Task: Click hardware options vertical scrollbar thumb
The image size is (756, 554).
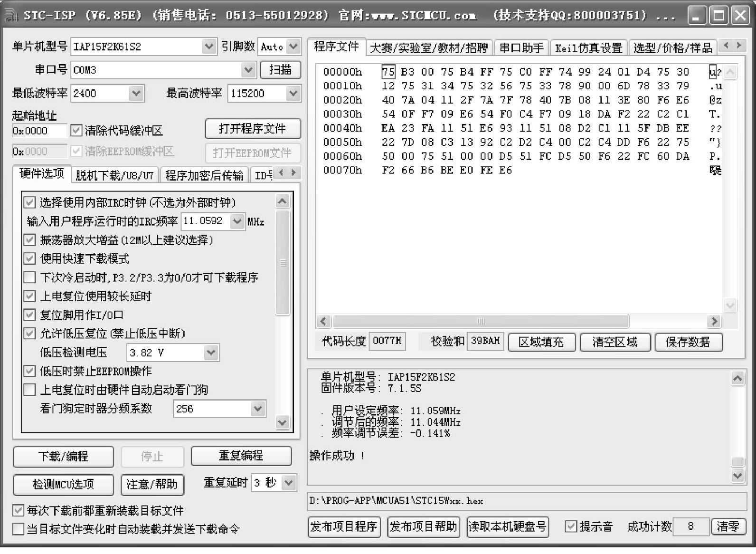Action: click(x=283, y=263)
